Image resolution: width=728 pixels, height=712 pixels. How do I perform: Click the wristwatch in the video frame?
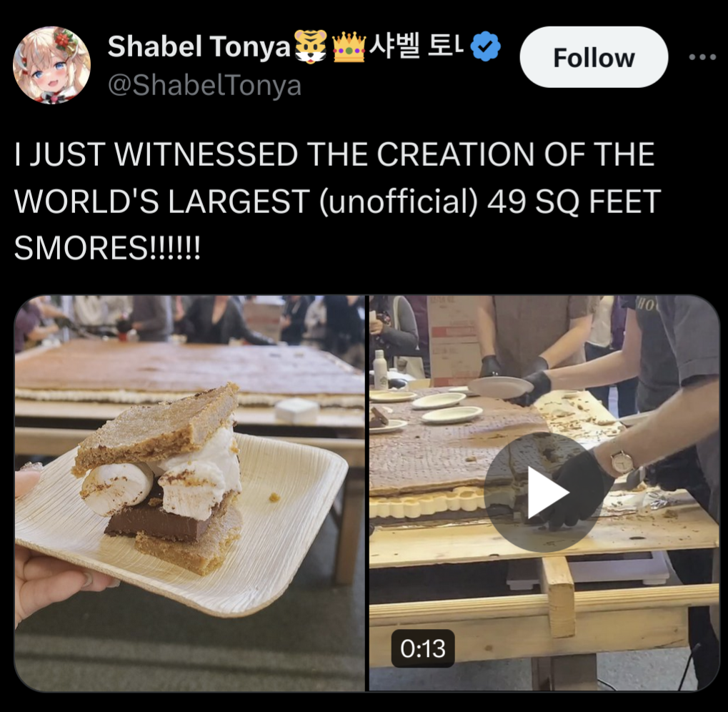pyautogui.click(x=622, y=462)
